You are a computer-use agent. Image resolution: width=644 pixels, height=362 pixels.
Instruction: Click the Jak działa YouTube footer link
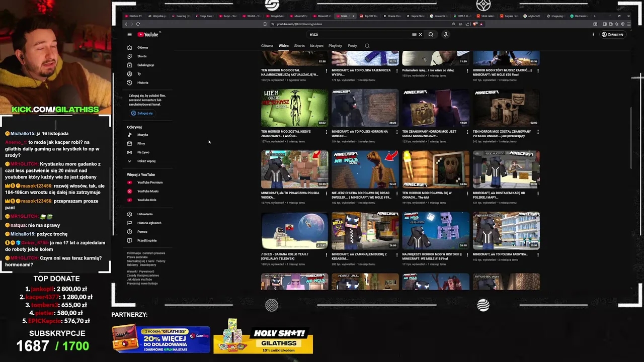(x=139, y=280)
